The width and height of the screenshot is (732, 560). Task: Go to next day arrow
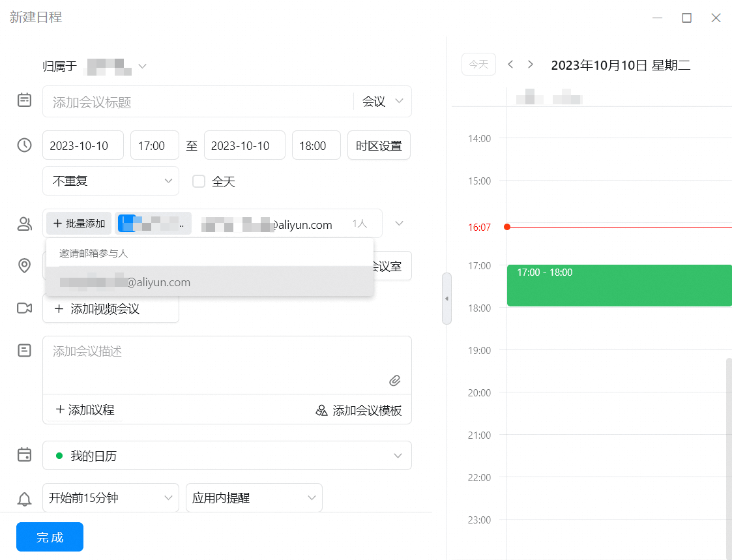(x=531, y=64)
